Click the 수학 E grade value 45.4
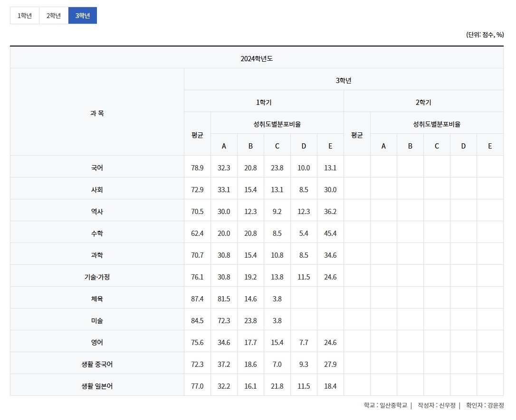516x420 pixels. pos(330,233)
